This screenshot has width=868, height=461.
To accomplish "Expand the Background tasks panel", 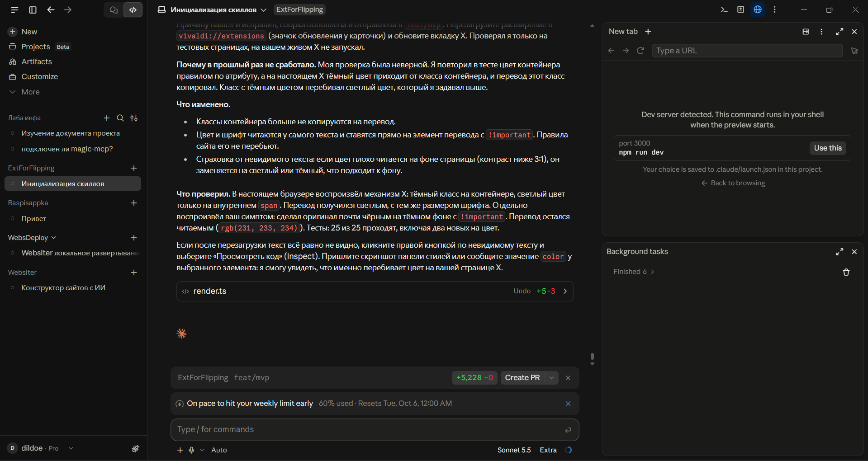I will pyautogui.click(x=840, y=252).
